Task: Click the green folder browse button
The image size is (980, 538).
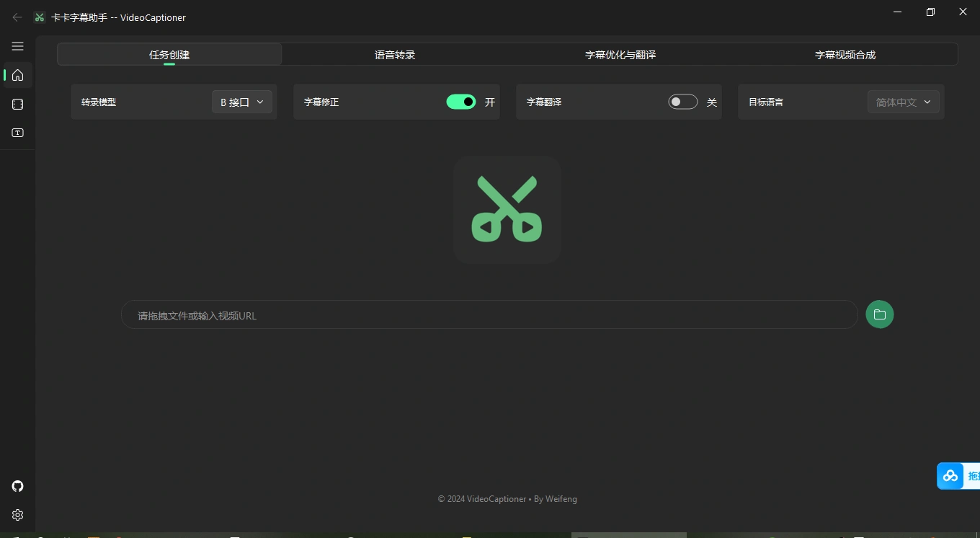Action: pyautogui.click(x=879, y=314)
